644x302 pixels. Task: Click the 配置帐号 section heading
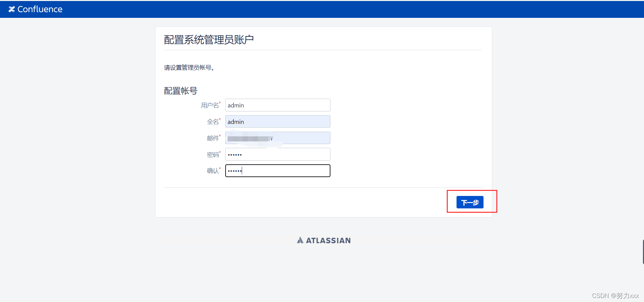tap(181, 91)
